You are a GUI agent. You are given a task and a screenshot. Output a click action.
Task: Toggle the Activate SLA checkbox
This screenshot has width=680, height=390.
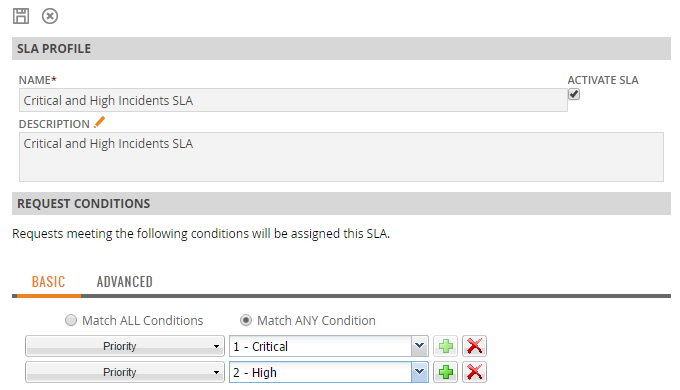tap(574, 94)
